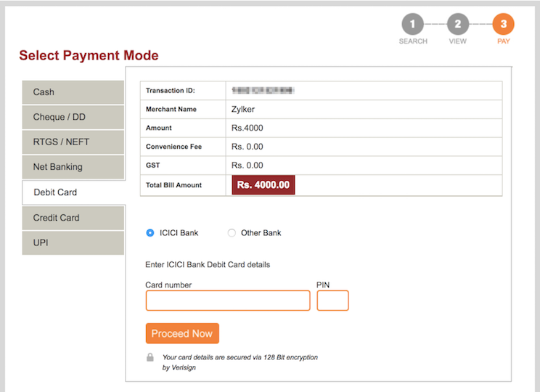This screenshot has height=392, width=540.
Task: Click the PIN input box
Action: pyautogui.click(x=333, y=301)
